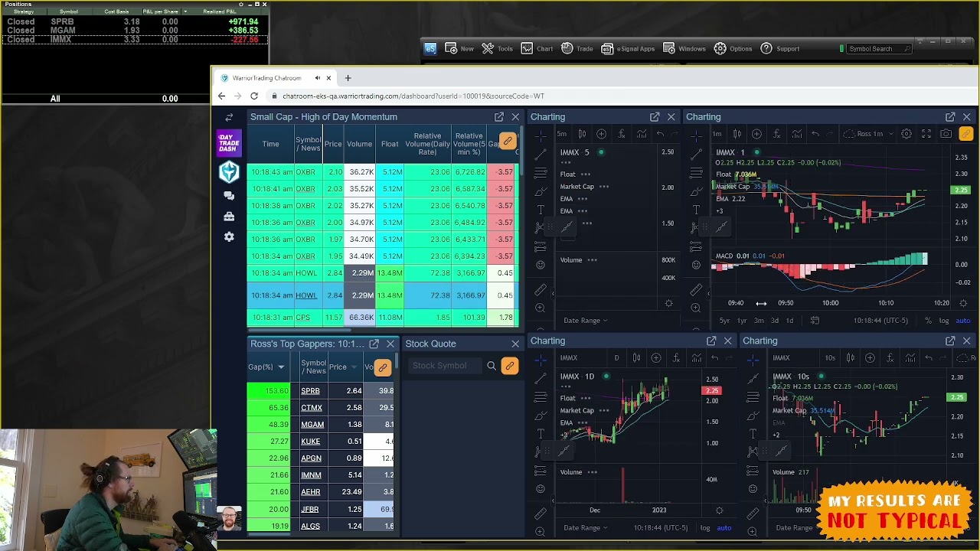Select the trend line tool in the 1m chart

click(696, 155)
